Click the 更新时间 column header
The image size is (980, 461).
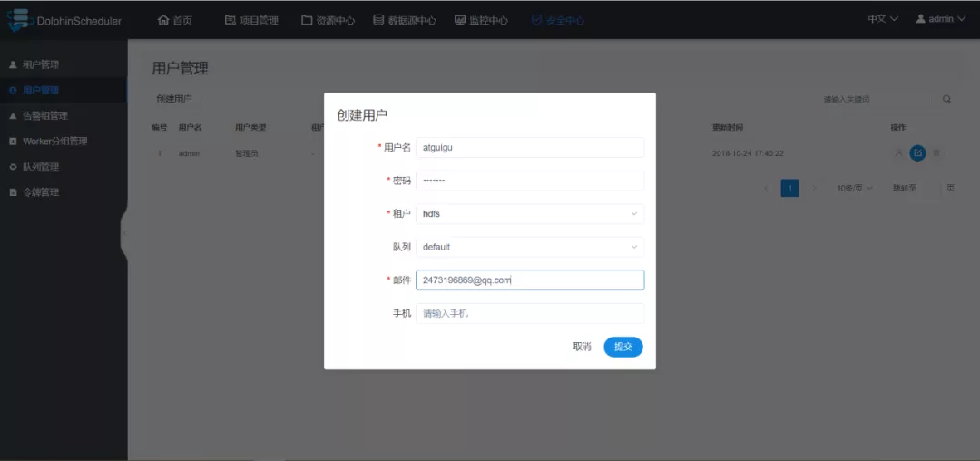click(728, 127)
